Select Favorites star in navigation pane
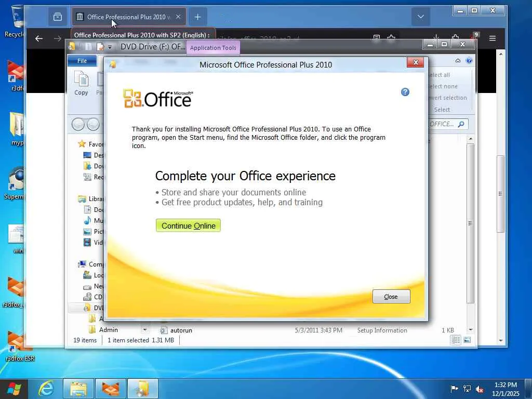Viewport: 532px width, 399px height. (x=82, y=144)
